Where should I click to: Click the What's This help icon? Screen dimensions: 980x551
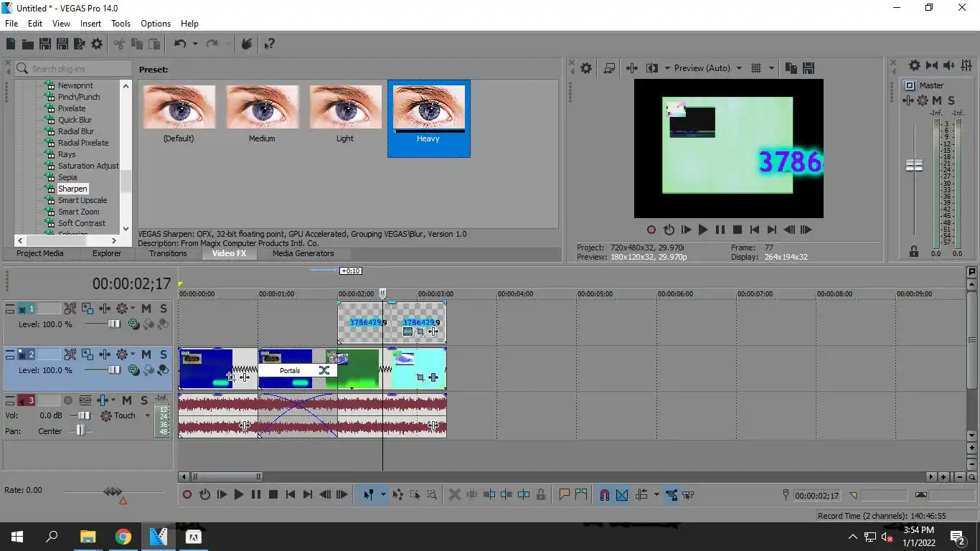[269, 44]
